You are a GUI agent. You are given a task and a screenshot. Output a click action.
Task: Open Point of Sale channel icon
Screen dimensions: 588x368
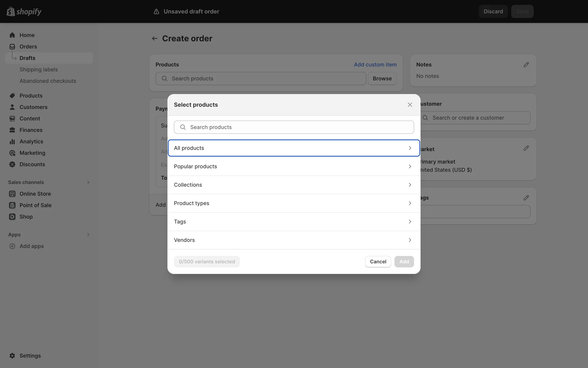(12, 205)
